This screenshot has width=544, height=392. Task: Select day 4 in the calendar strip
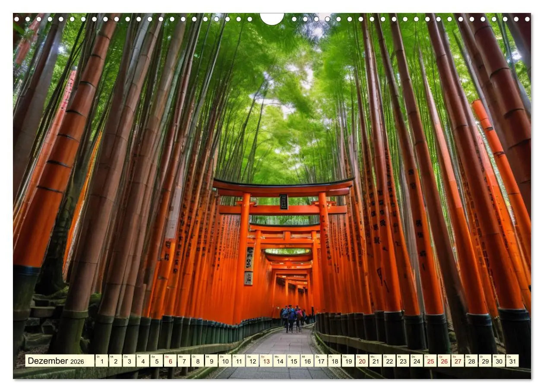click(143, 360)
